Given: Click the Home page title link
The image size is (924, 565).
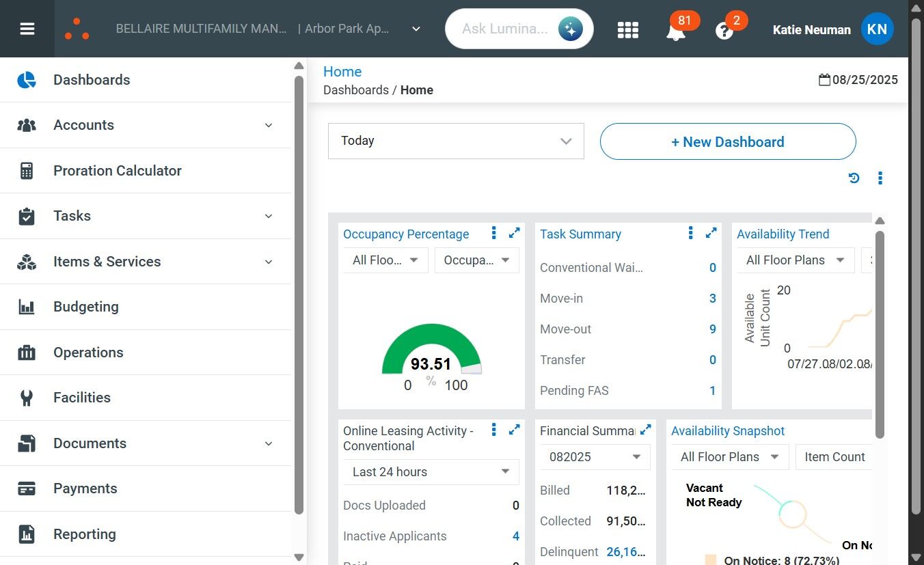Looking at the screenshot, I should [x=342, y=72].
